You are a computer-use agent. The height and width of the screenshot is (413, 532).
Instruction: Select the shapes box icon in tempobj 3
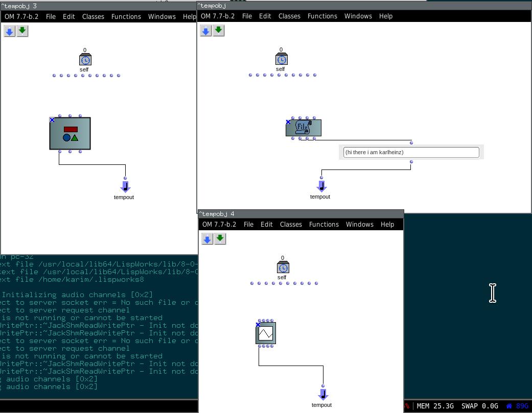coord(70,133)
